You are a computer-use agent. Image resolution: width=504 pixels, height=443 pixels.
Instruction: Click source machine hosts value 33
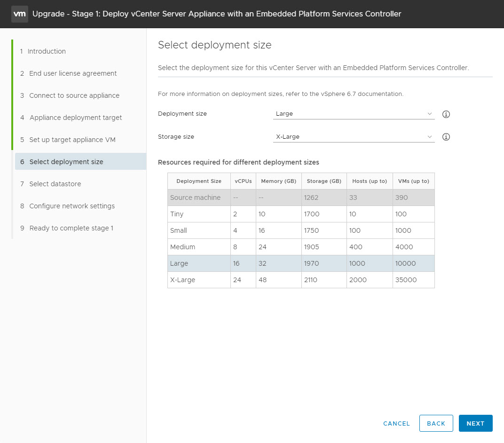(353, 198)
